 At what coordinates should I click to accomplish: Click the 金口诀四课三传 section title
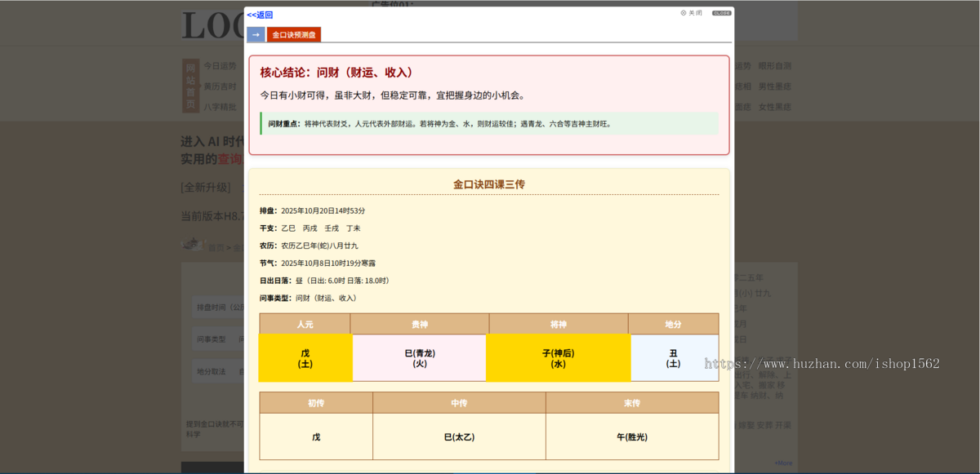(x=489, y=184)
